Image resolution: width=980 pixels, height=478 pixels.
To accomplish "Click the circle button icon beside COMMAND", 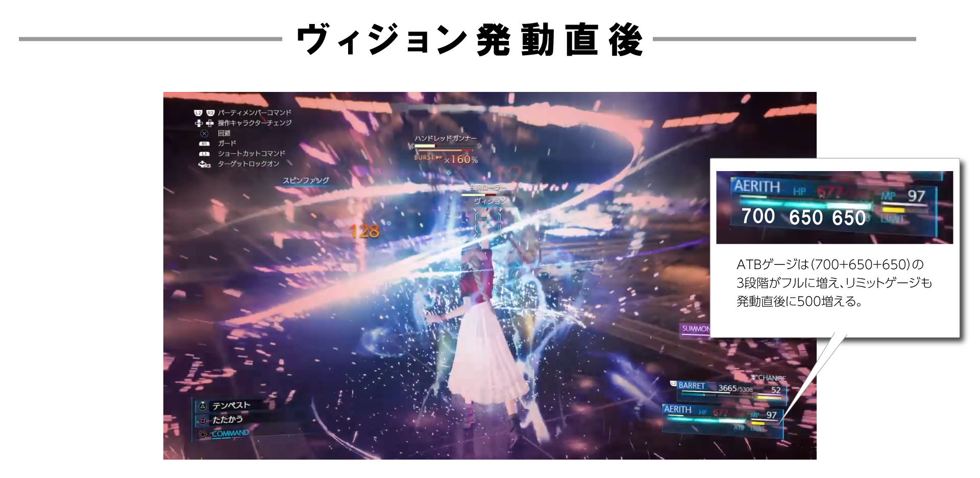I will point(202,435).
